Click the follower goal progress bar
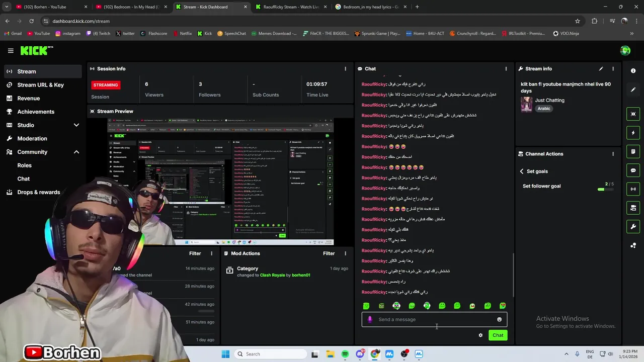 (x=605, y=190)
